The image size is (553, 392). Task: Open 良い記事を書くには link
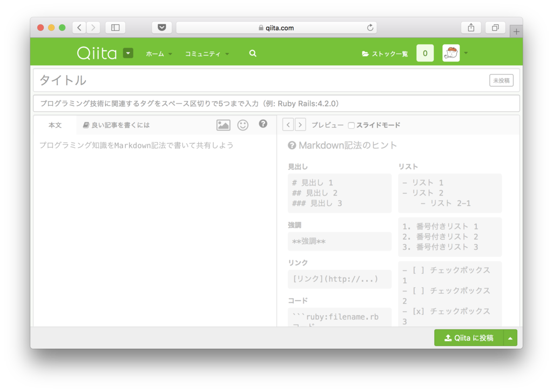[x=117, y=125]
